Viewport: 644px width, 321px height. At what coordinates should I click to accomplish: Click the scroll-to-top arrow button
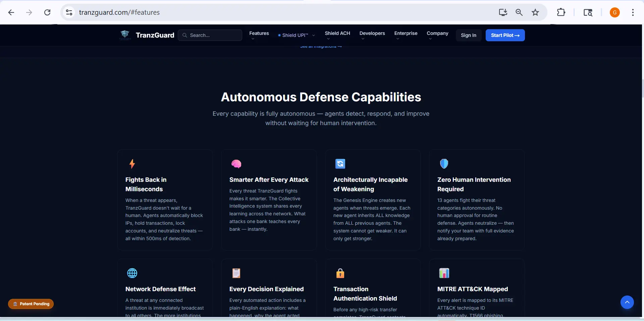(627, 302)
